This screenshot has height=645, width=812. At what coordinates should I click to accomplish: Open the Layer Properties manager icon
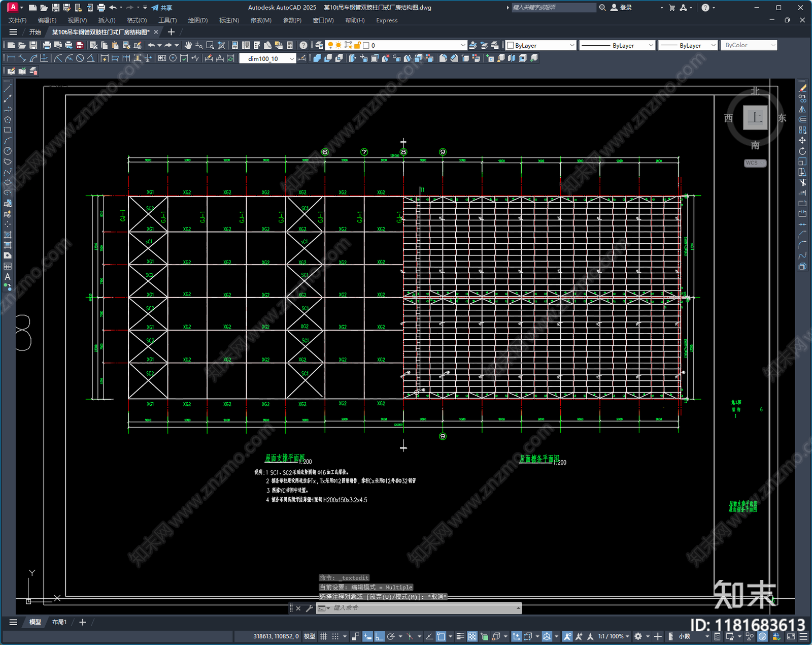point(319,45)
